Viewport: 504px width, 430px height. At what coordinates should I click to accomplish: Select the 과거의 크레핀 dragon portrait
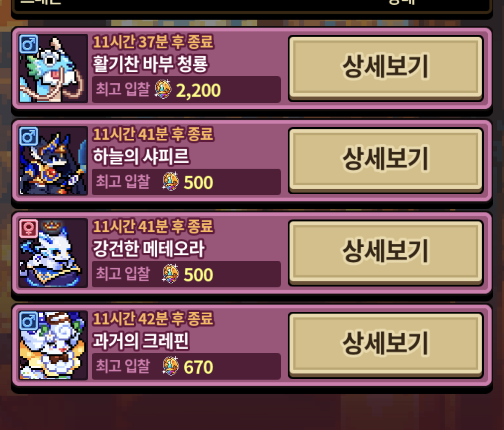pyautogui.click(x=53, y=345)
